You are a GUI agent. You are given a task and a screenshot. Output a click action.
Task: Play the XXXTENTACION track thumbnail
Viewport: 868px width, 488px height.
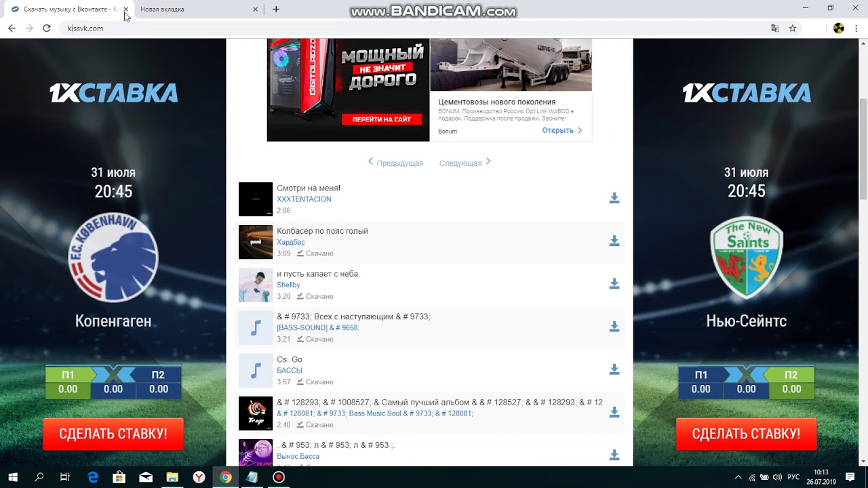pyautogui.click(x=256, y=199)
